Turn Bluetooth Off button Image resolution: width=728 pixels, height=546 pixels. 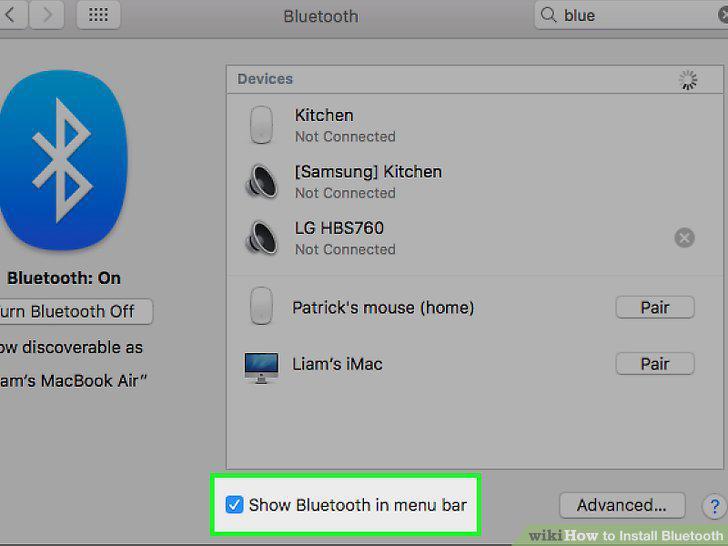point(76,311)
